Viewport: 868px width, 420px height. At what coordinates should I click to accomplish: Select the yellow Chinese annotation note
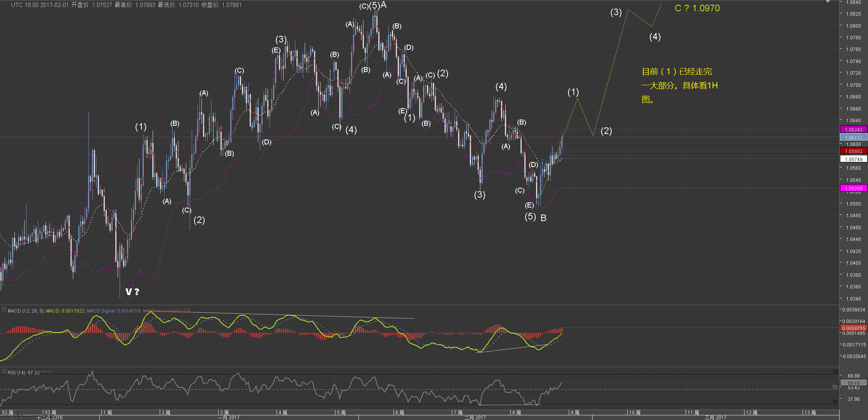click(x=679, y=85)
